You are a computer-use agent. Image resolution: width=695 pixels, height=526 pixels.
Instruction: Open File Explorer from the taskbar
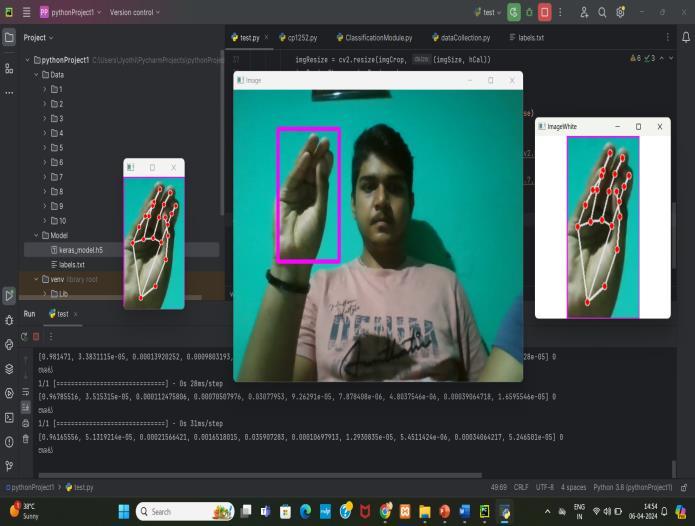click(x=425, y=512)
